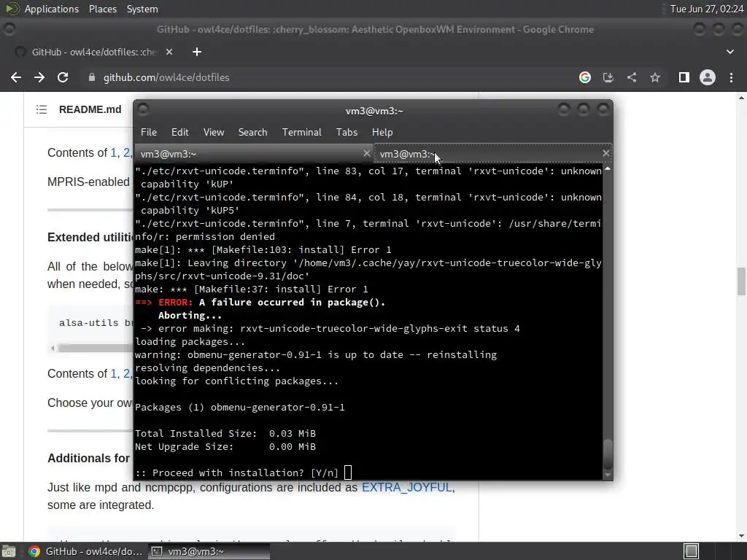
Task: Click terminal vertical scrollbar thumb
Action: [x=608, y=454]
